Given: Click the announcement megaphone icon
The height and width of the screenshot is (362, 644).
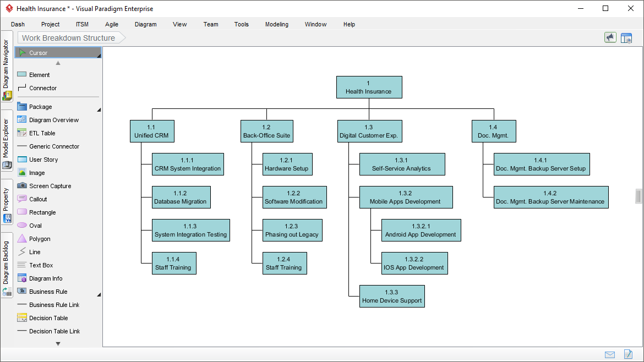Looking at the screenshot, I should pos(610,38).
